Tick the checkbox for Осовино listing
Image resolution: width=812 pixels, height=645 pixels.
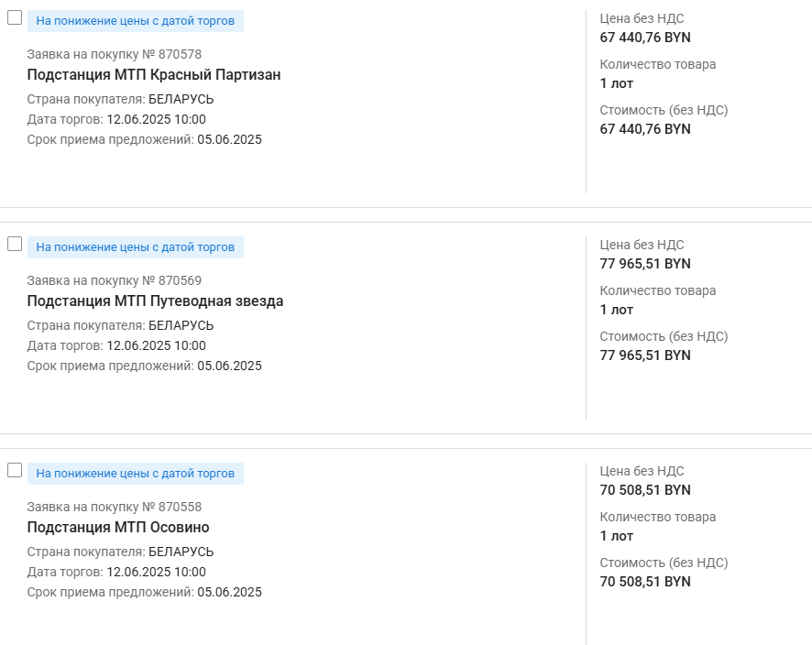15,470
